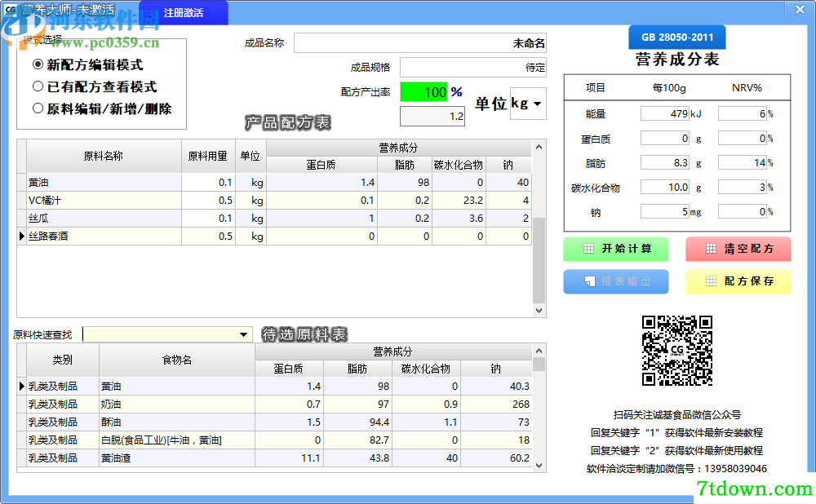The image size is (816, 504).
Task: Close the 营养大师 window
Action: (x=800, y=9)
